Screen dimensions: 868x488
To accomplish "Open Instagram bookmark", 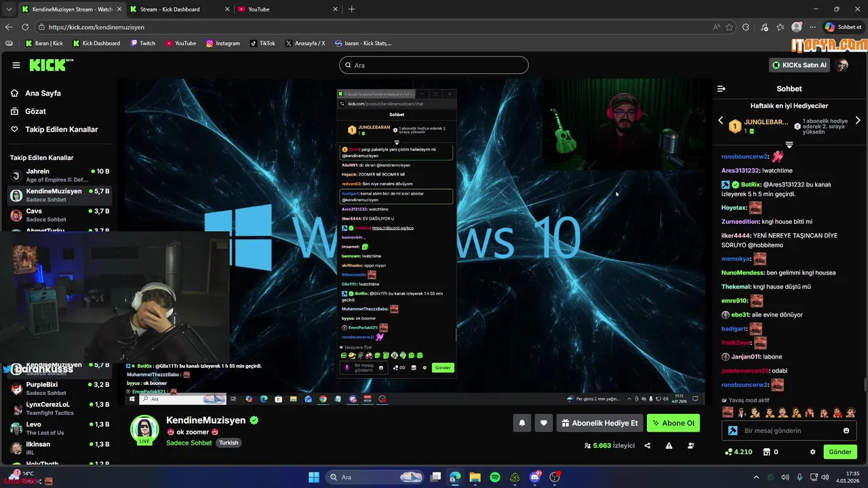I will click(222, 43).
